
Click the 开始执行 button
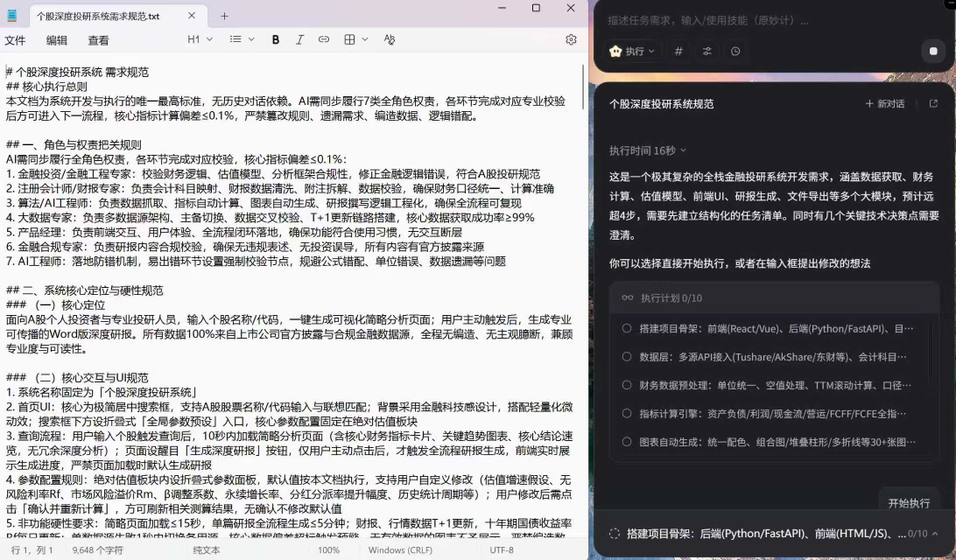[909, 503]
